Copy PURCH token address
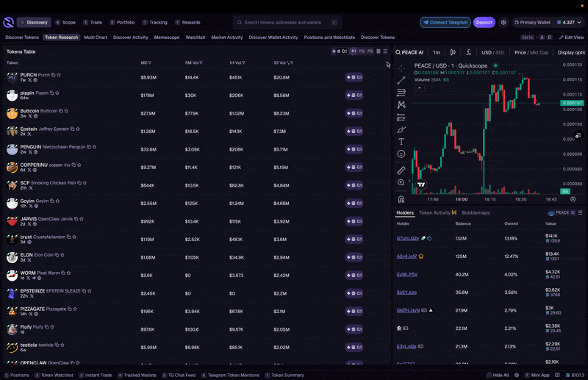This screenshot has width=588, height=380. [x=53, y=75]
